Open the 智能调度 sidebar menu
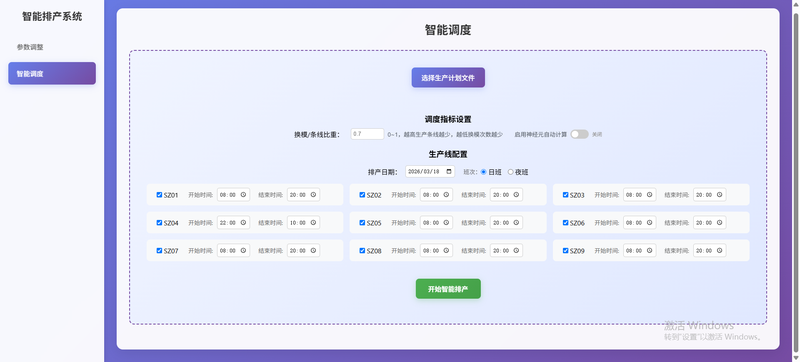Viewport: 800px width, 362px height. [52, 73]
